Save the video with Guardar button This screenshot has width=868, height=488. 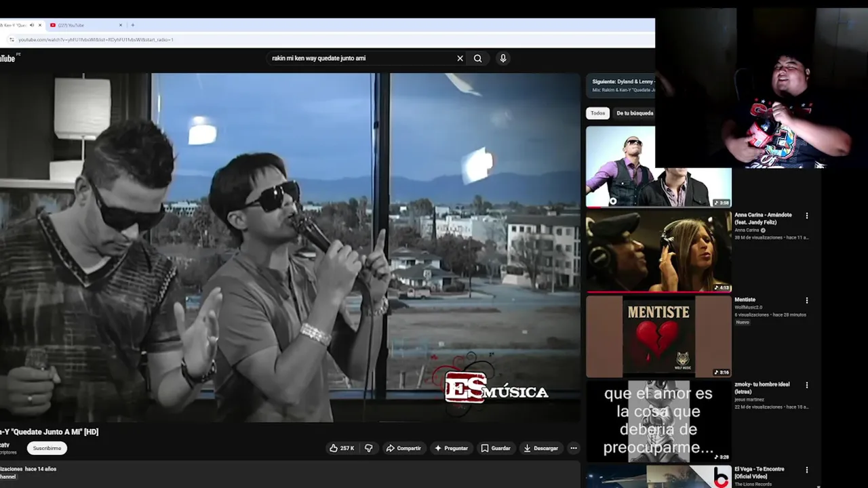tap(496, 448)
